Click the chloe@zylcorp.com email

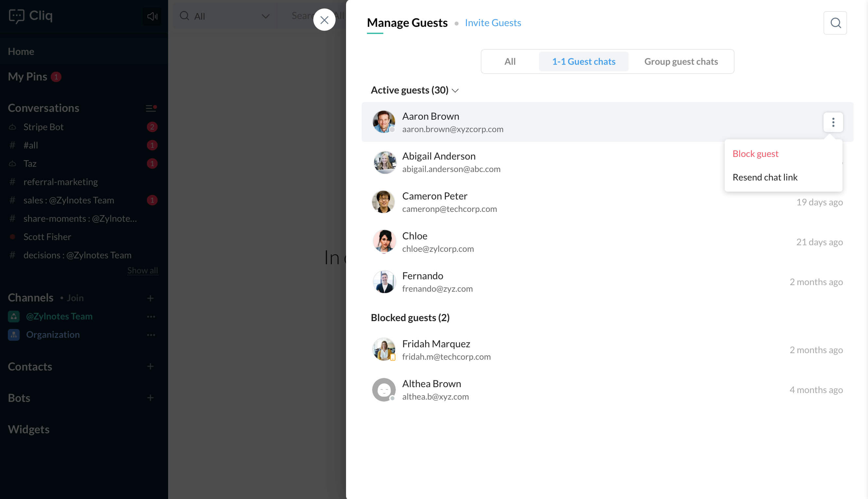pos(438,249)
